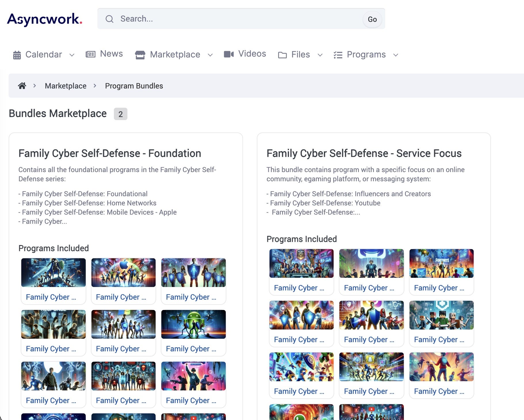Screen dimensions: 524x420
Task: Open the Android robot program thumbnail
Action: pyautogui.click(x=193, y=324)
